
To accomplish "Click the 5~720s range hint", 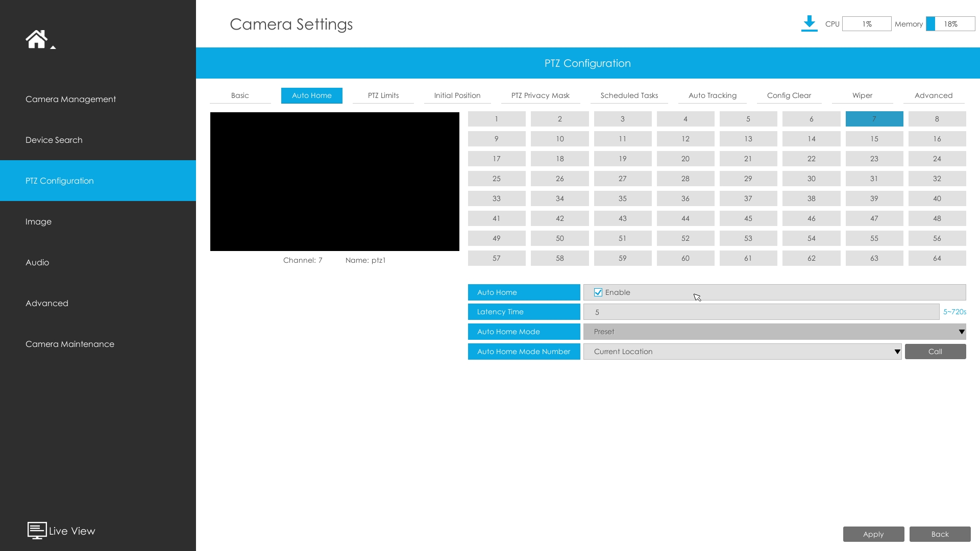I will [x=954, y=312].
